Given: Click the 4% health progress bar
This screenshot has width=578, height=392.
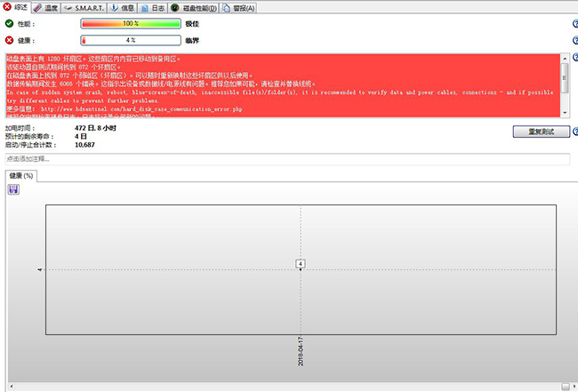Looking at the screenshot, I should 130,40.
